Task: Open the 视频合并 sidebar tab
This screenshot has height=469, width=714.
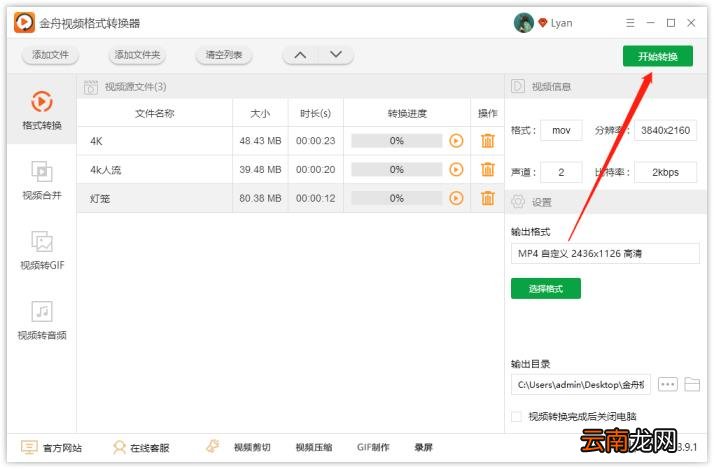Action: (x=42, y=180)
